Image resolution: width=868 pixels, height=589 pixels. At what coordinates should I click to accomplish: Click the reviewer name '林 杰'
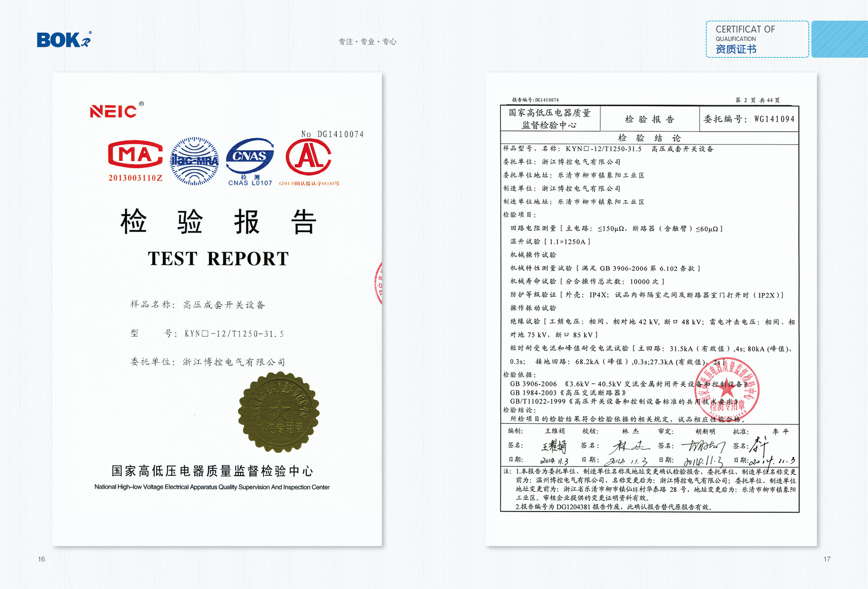click(630, 432)
